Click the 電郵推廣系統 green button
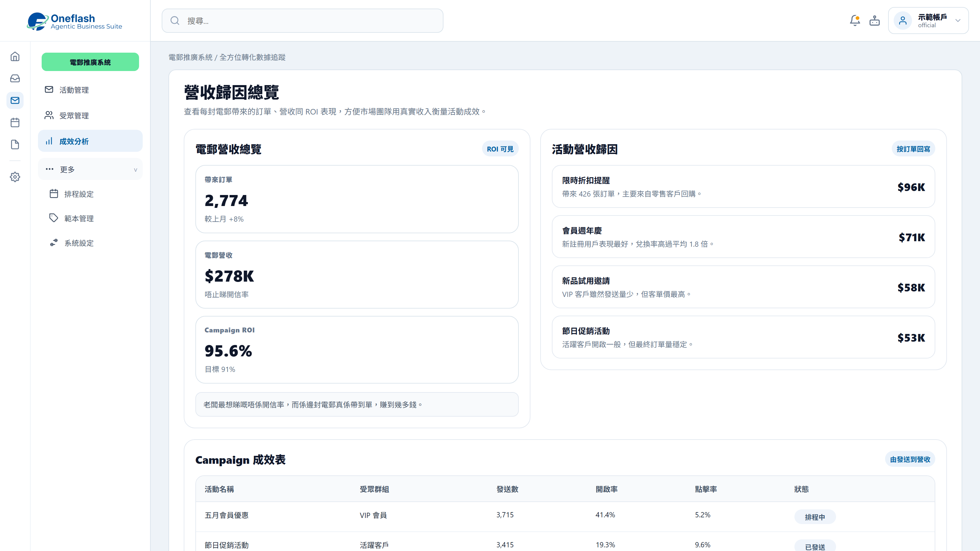 [90, 62]
